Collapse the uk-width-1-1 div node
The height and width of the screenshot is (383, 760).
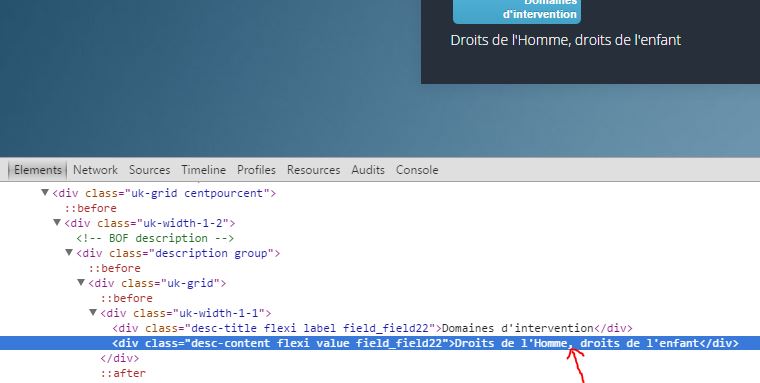pyautogui.click(x=93, y=313)
